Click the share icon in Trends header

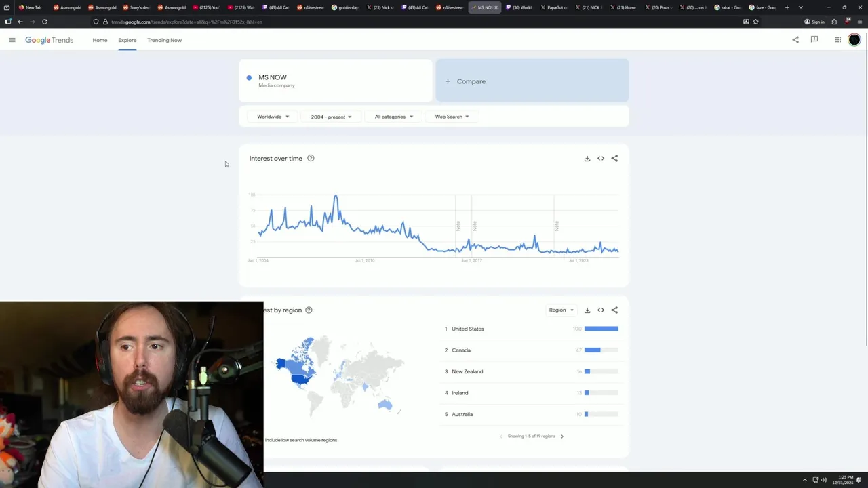click(x=795, y=39)
